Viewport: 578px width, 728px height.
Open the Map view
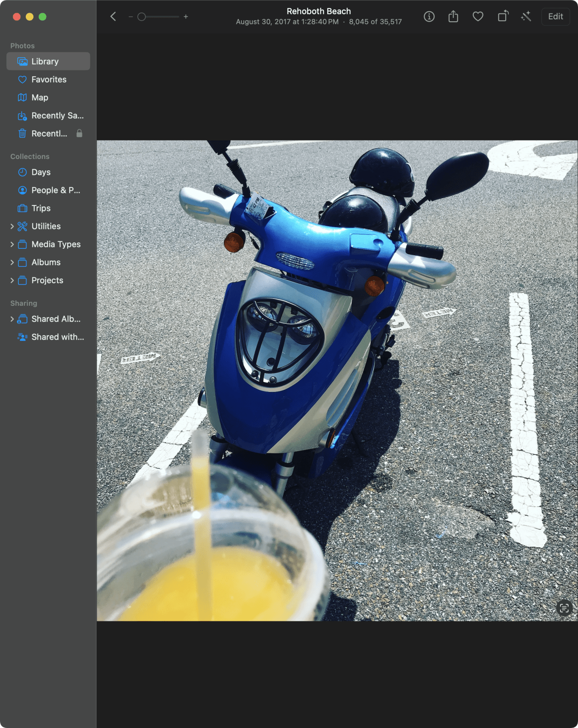(x=48, y=98)
